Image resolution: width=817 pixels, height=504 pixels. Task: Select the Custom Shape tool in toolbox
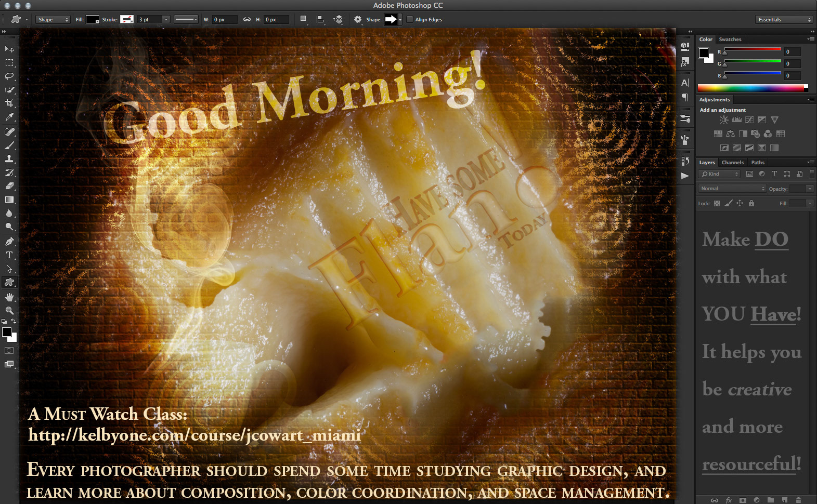coord(9,282)
